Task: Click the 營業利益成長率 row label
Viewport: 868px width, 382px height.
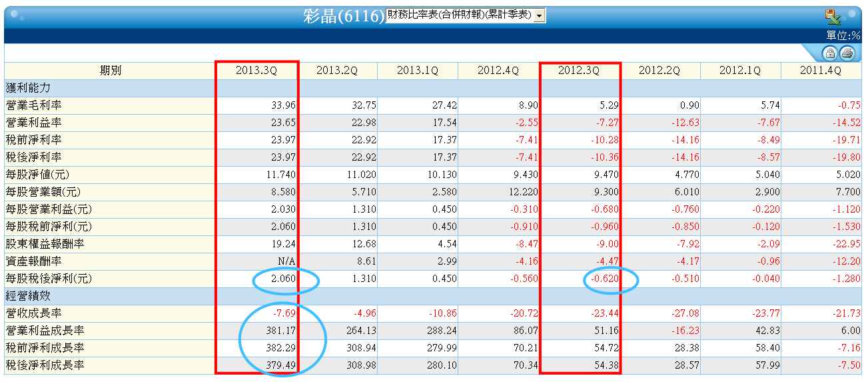Action: point(45,330)
